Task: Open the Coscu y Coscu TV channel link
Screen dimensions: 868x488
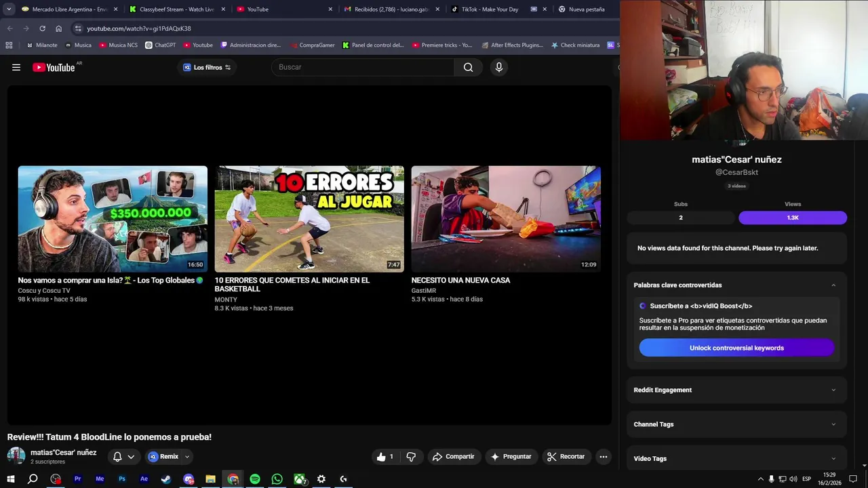Action: click(44, 291)
